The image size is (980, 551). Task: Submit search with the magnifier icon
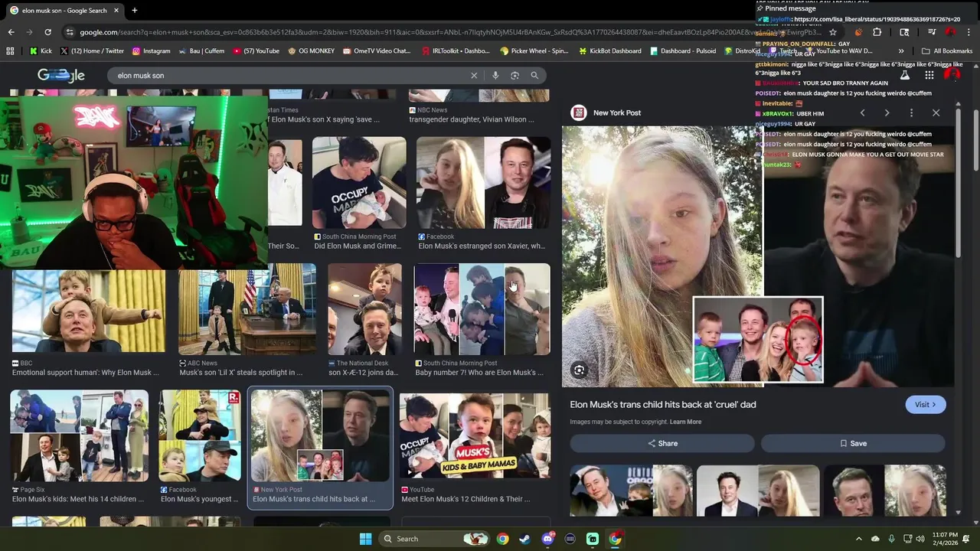point(534,76)
